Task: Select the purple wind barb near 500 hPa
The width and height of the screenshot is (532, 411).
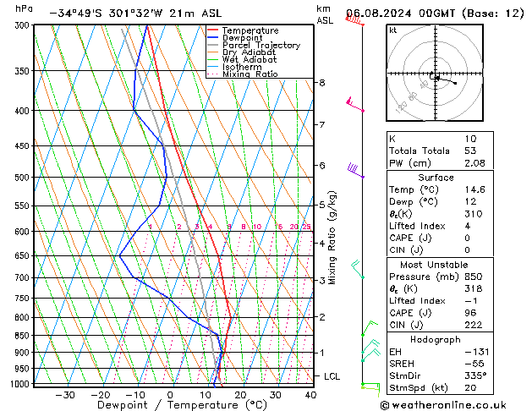Action: 356,171
